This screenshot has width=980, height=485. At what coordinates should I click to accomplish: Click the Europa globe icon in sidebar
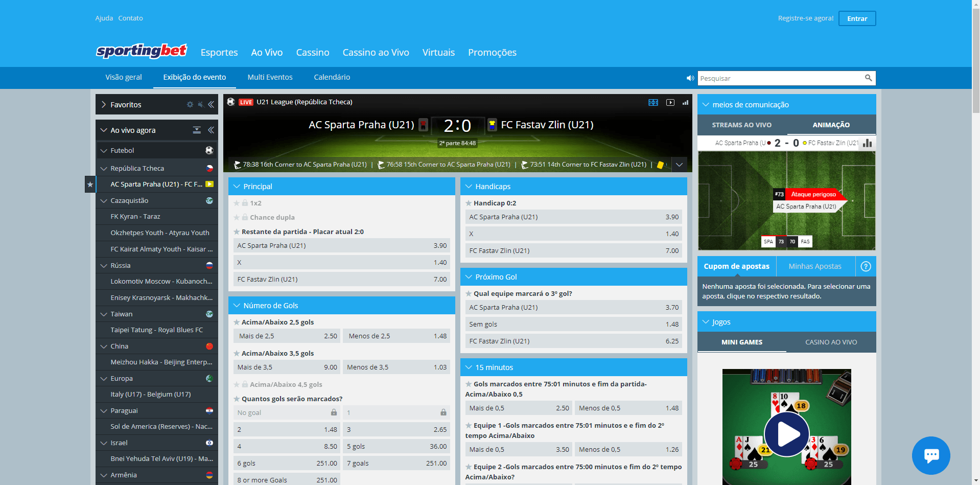coord(209,378)
